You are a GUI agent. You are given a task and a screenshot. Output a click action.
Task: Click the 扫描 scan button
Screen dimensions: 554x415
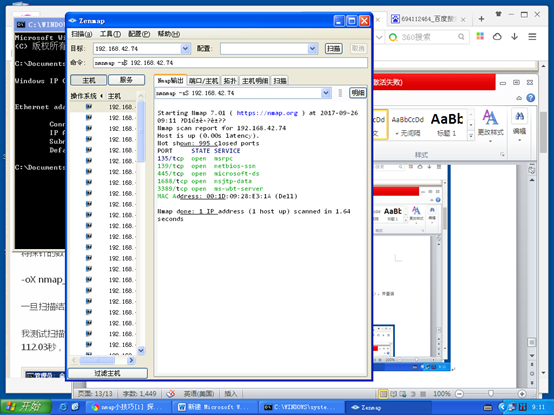click(x=334, y=48)
